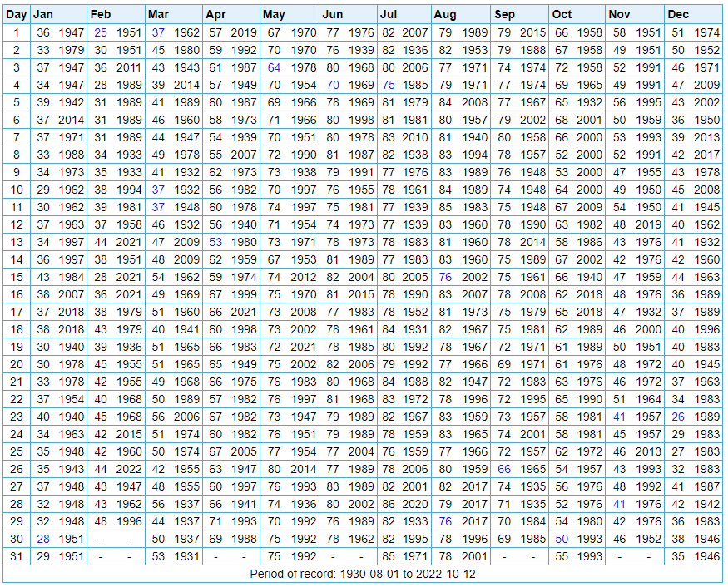The width and height of the screenshot is (728, 587).
Task: Select the Dec column header
Action: [678, 14]
